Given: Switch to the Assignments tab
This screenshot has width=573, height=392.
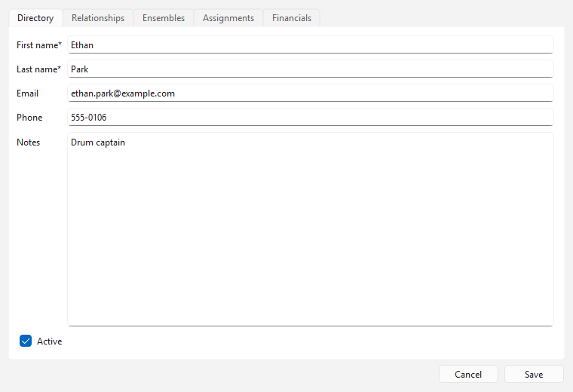Looking at the screenshot, I should click(x=228, y=18).
